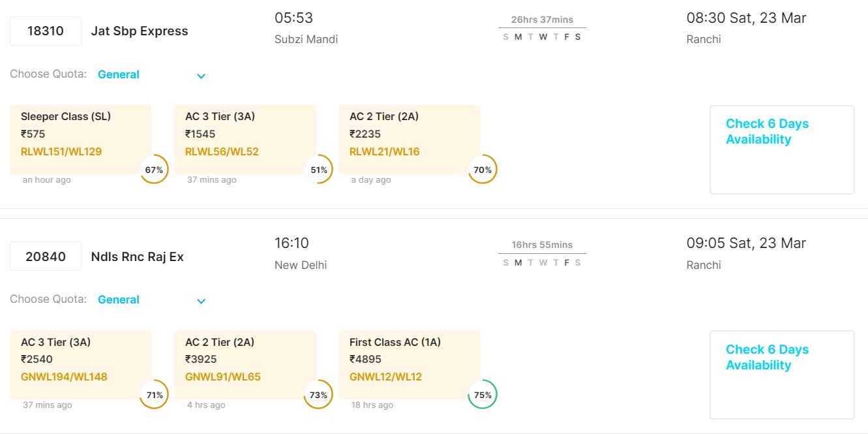Click the 70% prediction circle
This screenshot has width=868, height=434.
pyautogui.click(x=483, y=170)
